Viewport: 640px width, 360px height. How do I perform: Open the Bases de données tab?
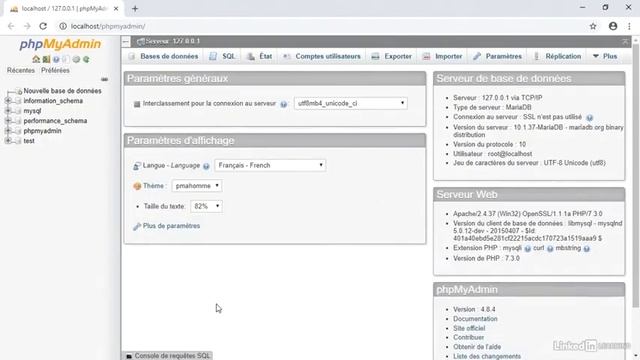[163, 56]
